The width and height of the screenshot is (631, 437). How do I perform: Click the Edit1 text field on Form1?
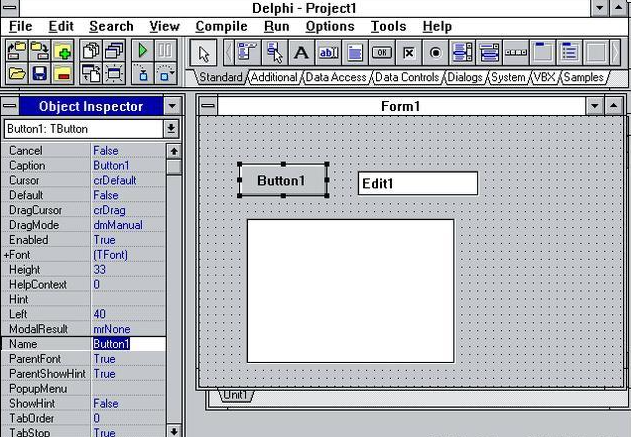(417, 183)
